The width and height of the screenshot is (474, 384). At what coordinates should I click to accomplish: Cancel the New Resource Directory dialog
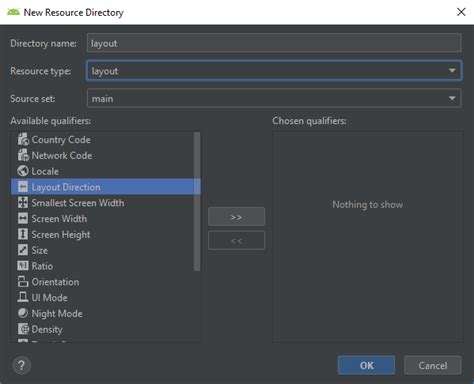pyautogui.click(x=433, y=365)
